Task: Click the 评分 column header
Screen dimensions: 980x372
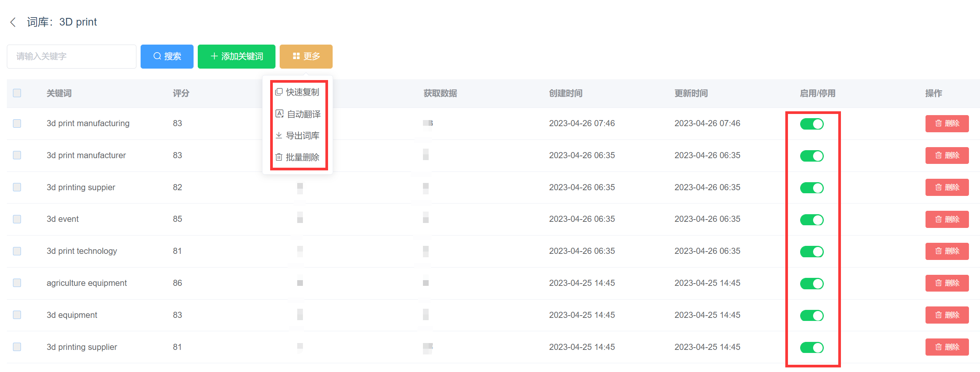Action: [x=181, y=93]
